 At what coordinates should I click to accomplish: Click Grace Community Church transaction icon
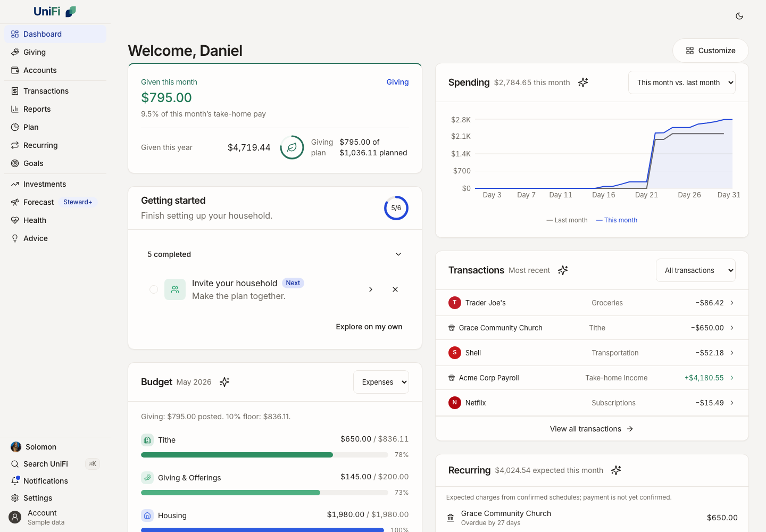coord(452,328)
